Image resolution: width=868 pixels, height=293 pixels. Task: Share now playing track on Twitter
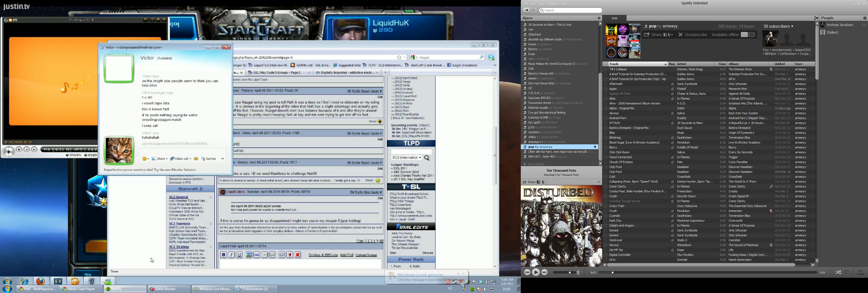[x=544, y=182]
